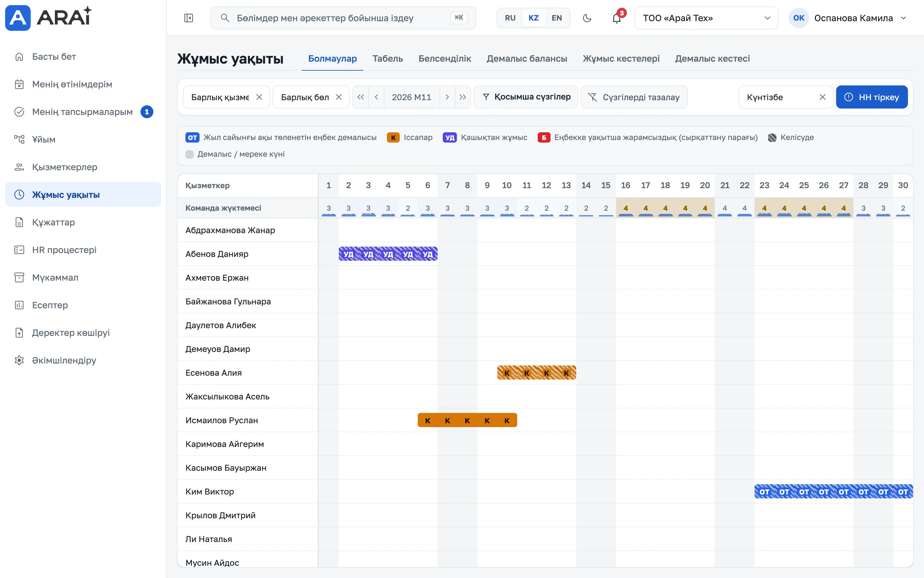Viewport: 924px width, 578px height.
Task: Open Менің тапсырмаларым tasks
Action: pyautogui.click(x=83, y=112)
